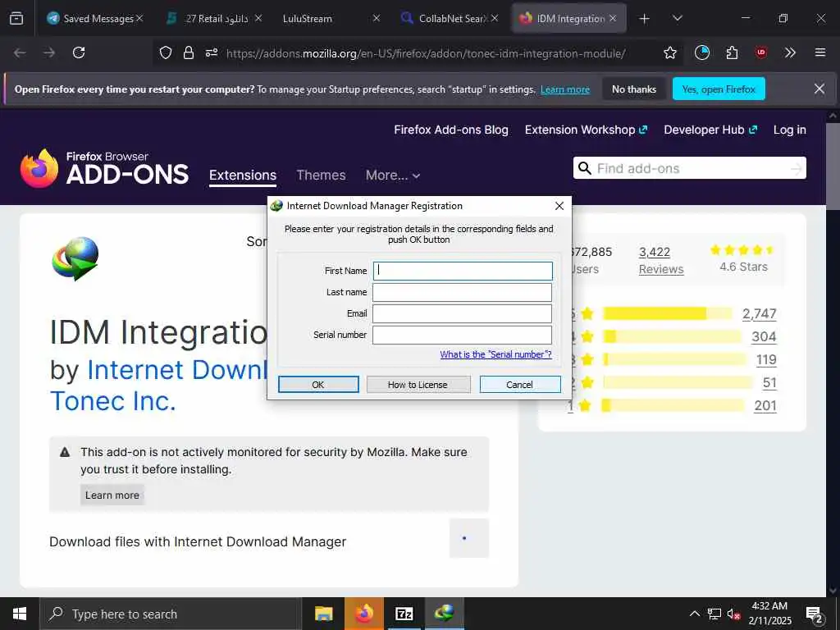The image size is (840, 630).
Task: Click the site padlock icon
Action: pyautogui.click(x=188, y=52)
